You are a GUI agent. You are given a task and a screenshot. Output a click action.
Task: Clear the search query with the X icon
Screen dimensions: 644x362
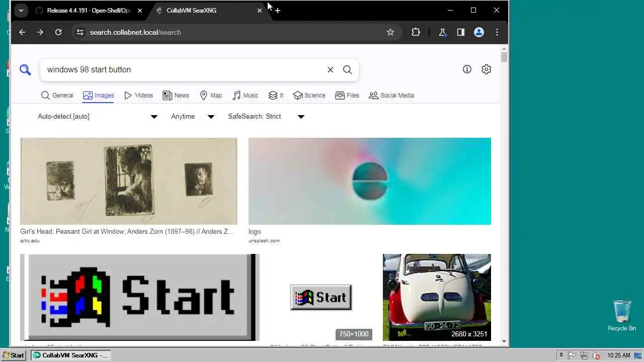click(x=331, y=70)
